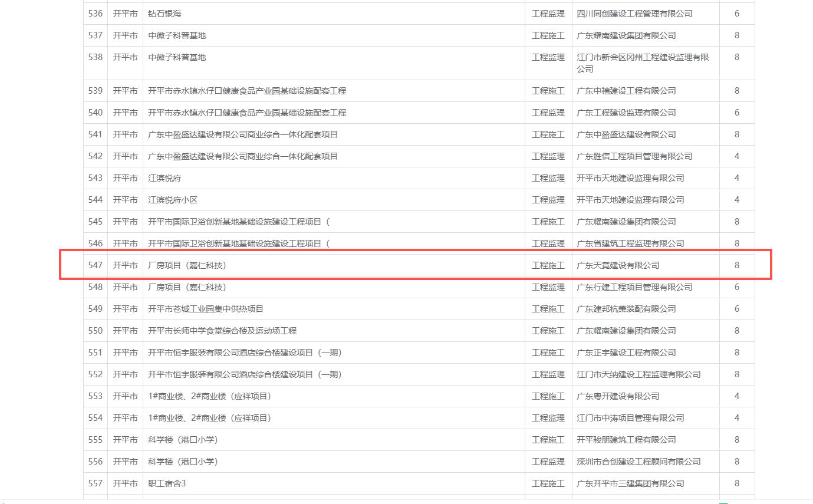The height and width of the screenshot is (504, 813).
Task: Click row number 546
Action: [x=96, y=243]
